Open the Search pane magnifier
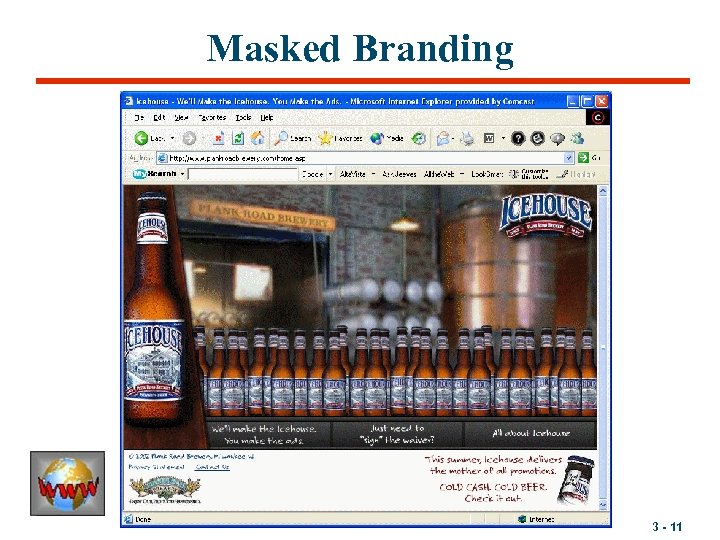 (x=281, y=138)
